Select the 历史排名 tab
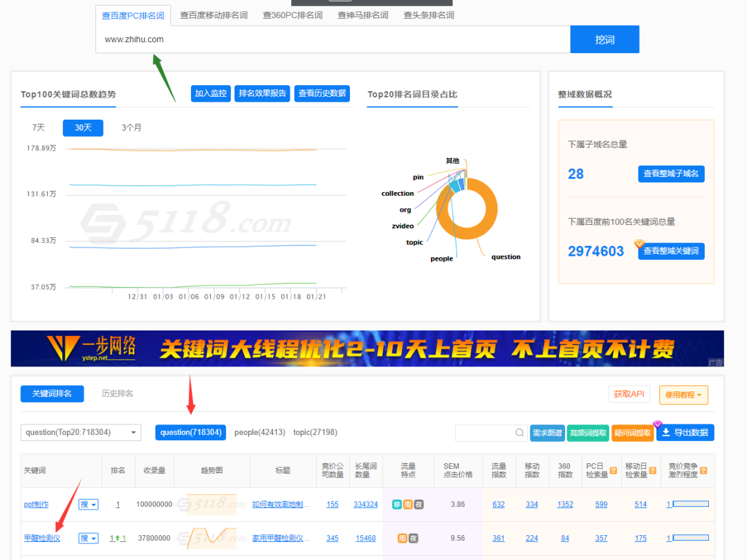The height and width of the screenshot is (560, 747). coord(117,394)
